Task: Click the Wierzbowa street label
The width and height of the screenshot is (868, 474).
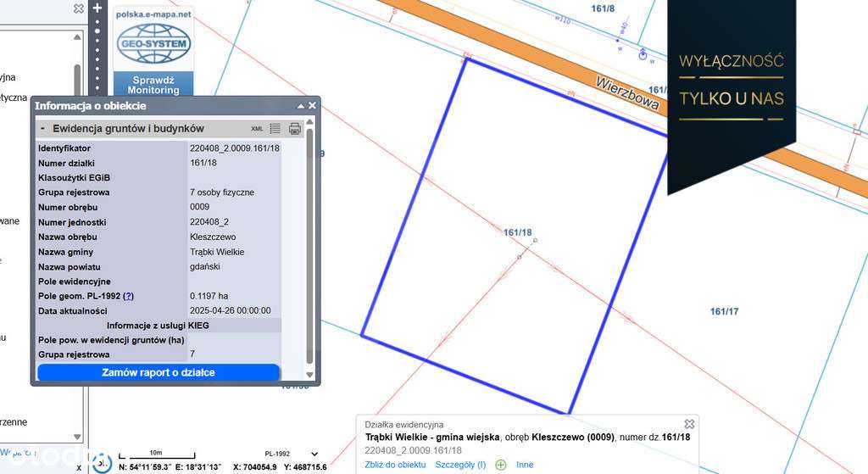Action: [x=627, y=92]
